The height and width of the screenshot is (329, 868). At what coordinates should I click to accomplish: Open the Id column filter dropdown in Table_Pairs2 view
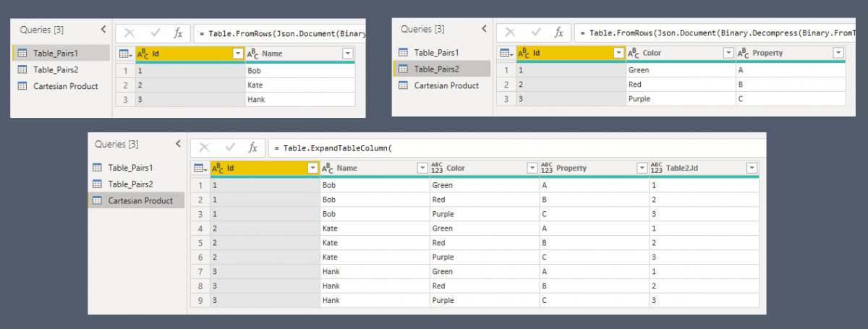click(x=618, y=53)
